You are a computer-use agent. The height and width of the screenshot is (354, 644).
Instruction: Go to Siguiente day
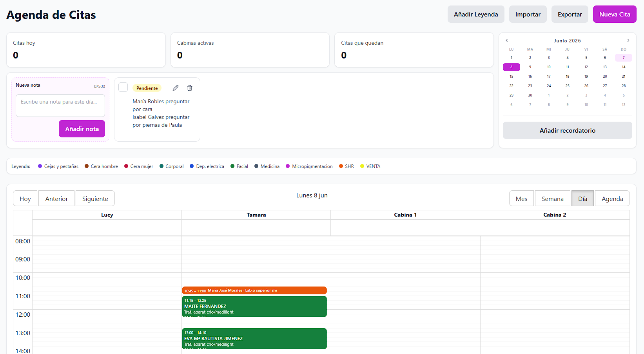click(x=95, y=199)
